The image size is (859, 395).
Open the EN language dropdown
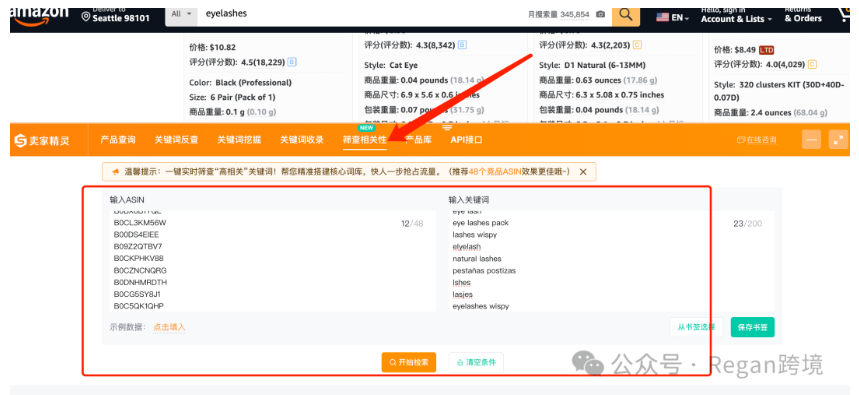point(673,18)
